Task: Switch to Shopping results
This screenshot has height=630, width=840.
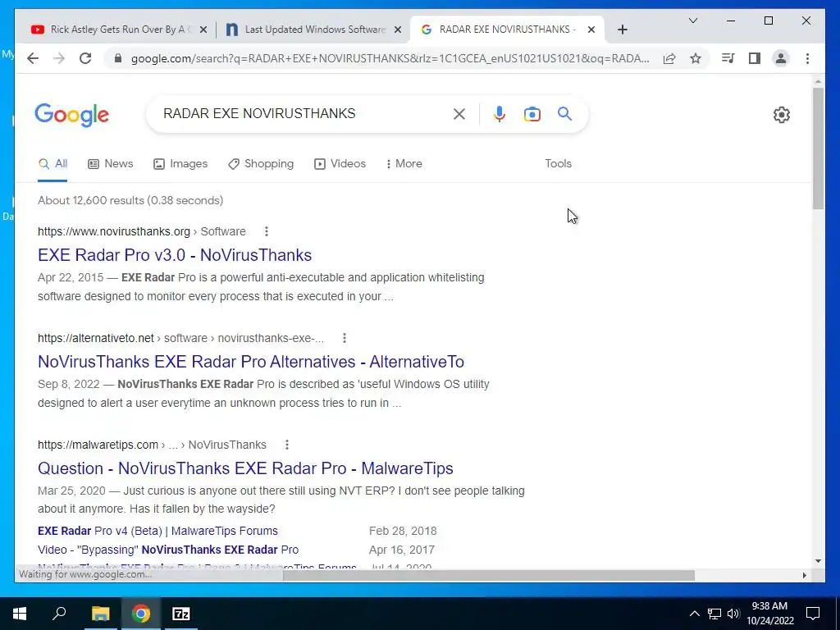Action: tap(261, 164)
